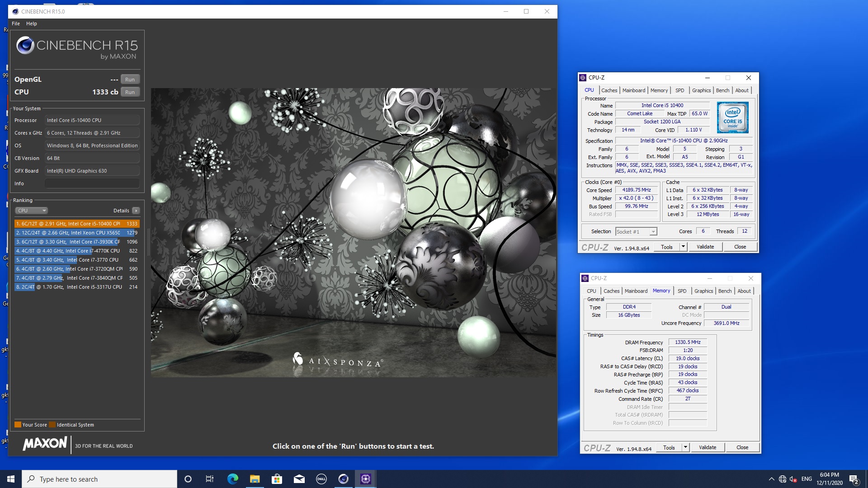Open the Help menu in Cinebench
Viewport: 868px width, 488px height.
[32, 23]
